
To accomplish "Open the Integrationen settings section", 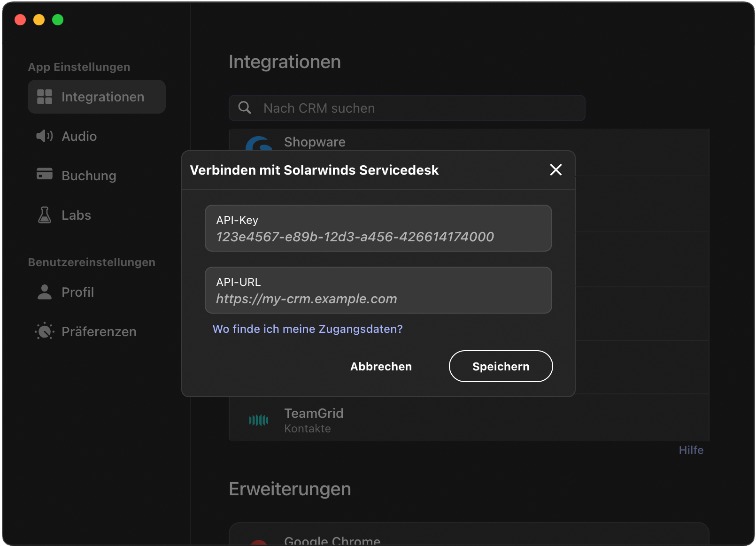I will (x=97, y=97).
